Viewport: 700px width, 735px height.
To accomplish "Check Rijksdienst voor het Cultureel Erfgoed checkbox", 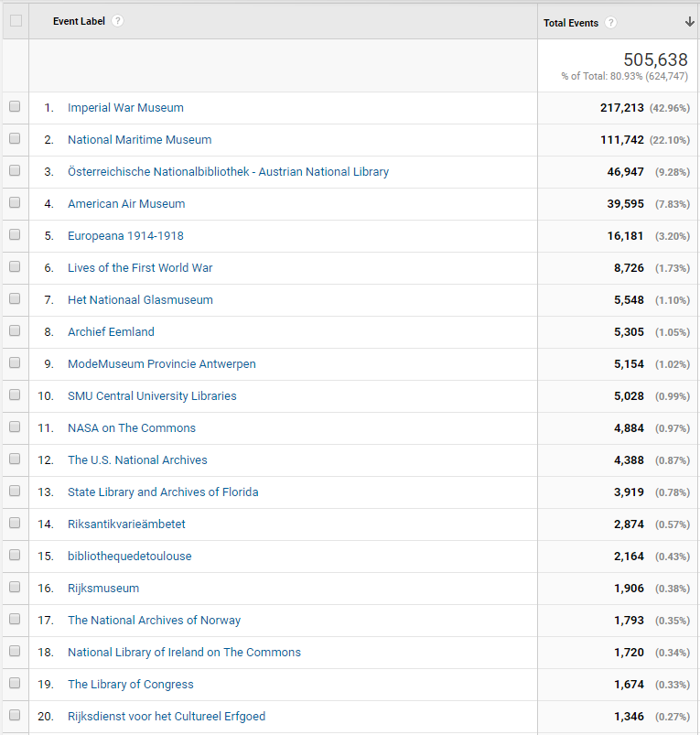I will click(x=15, y=715).
